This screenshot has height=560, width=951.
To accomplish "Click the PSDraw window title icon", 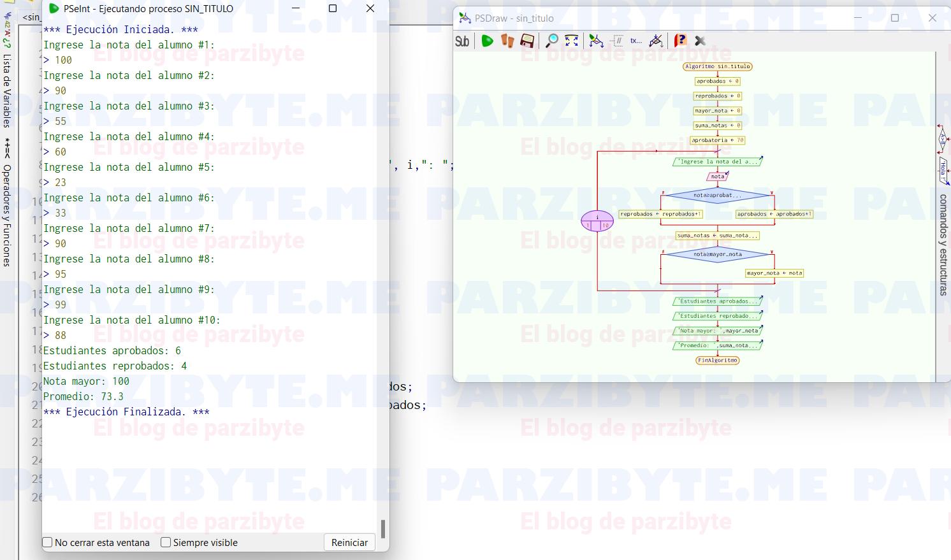I will (465, 18).
